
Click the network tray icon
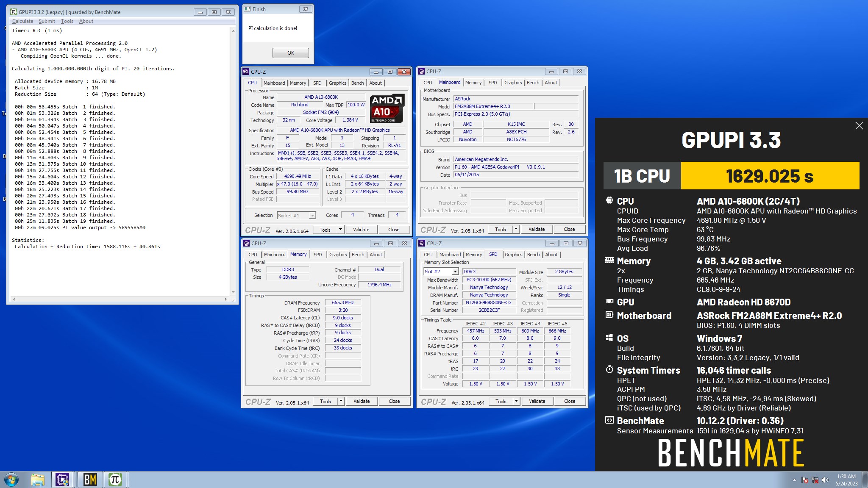(x=815, y=480)
